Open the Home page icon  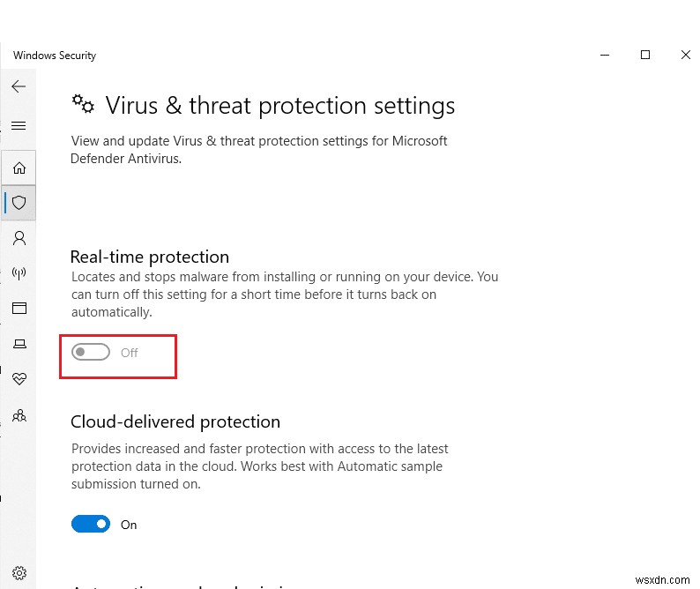[19, 168]
